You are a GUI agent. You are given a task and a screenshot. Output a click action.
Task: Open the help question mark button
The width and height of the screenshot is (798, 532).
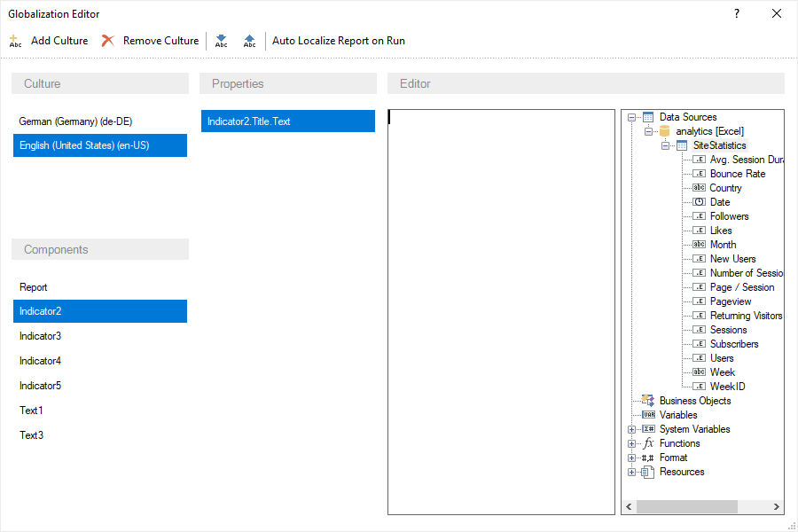[737, 14]
